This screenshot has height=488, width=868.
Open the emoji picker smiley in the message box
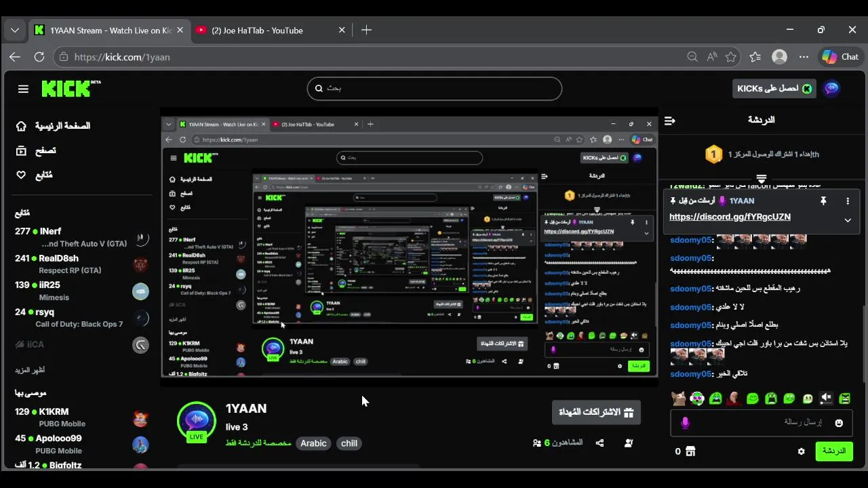(839, 423)
